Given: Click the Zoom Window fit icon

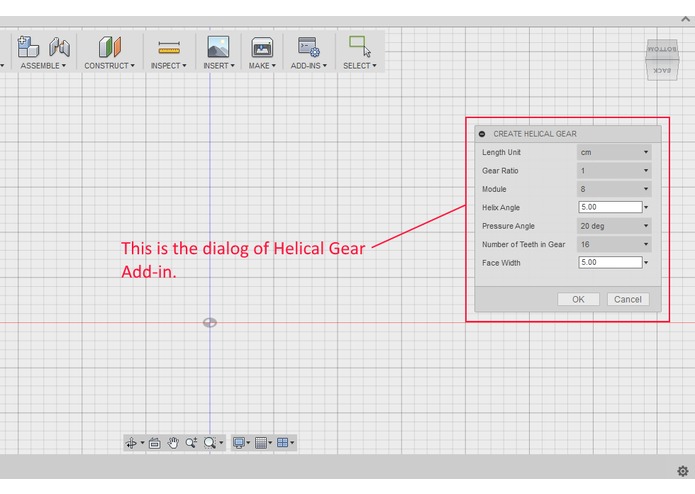Looking at the screenshot, I should point(210,443).
